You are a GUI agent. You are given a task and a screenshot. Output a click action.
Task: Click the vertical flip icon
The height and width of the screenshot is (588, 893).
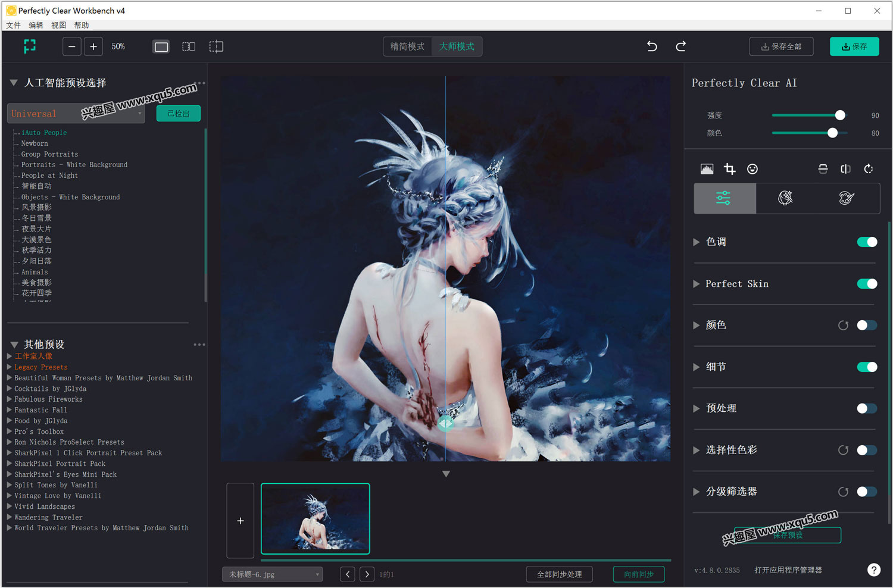point(823,169)
